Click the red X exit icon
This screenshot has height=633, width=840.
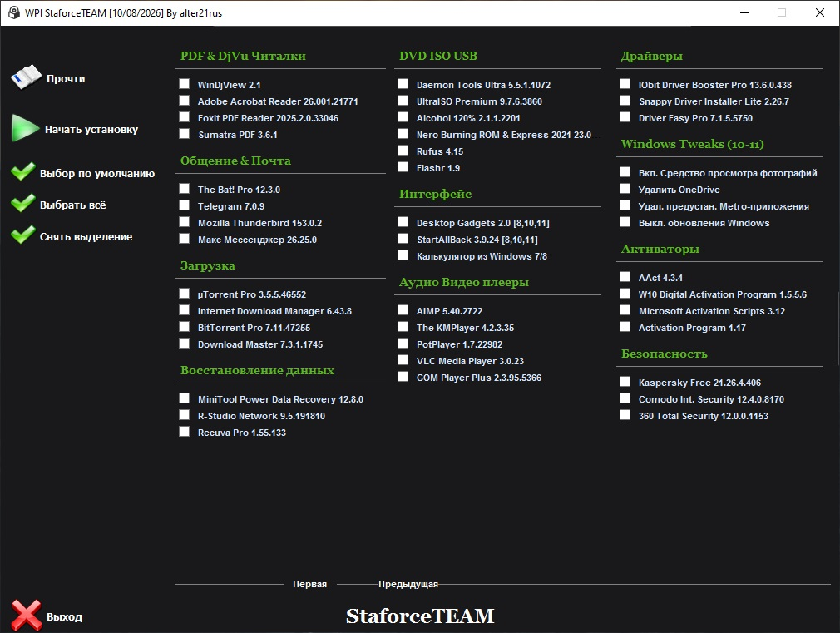click(x=27, y=615)
